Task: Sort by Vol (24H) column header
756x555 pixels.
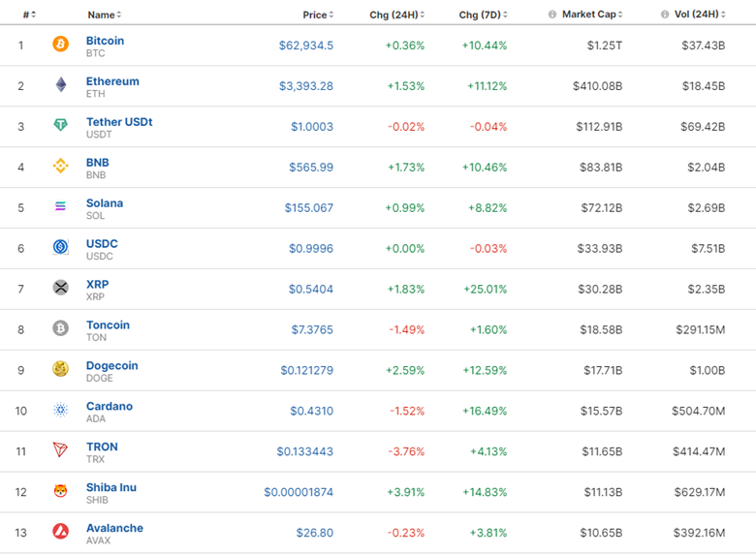Action: pyautogui.click(x=700, y=15)
